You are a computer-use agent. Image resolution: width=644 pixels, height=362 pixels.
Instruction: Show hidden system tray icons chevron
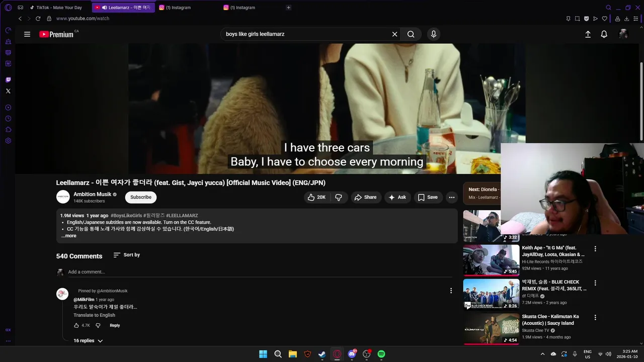point(542,354)
